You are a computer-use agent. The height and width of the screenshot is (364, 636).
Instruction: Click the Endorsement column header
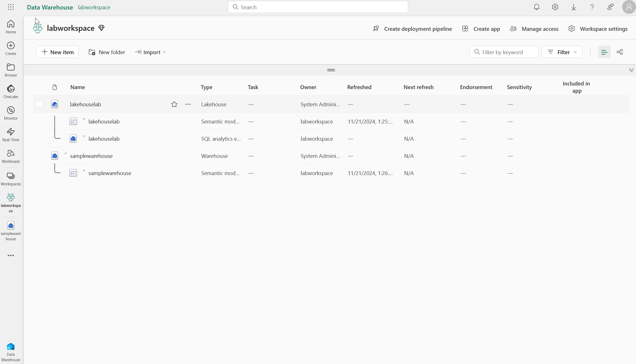[476, 87]
